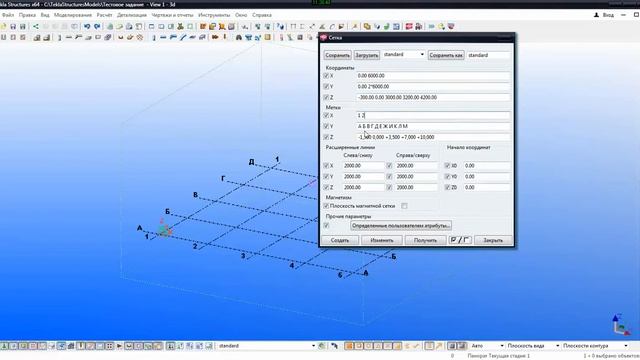Open the Инструменты menu
This screenshot has width=640, height=360.
214,15
